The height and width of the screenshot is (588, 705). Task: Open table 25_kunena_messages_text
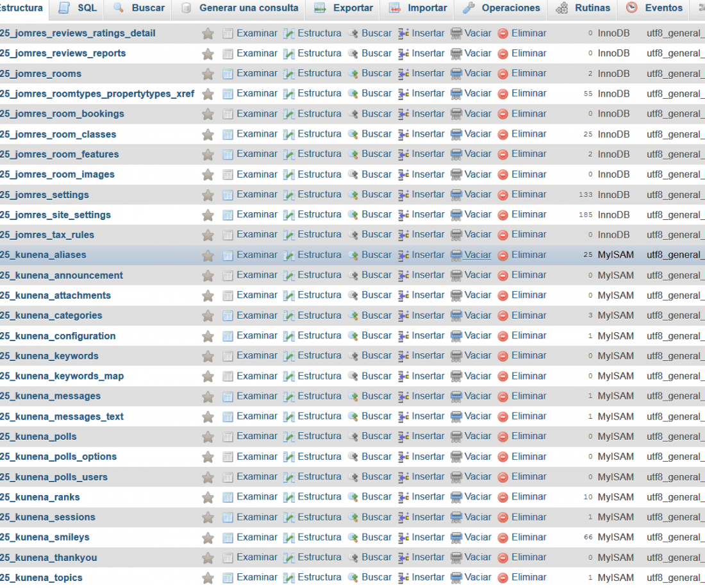[62, 417]
